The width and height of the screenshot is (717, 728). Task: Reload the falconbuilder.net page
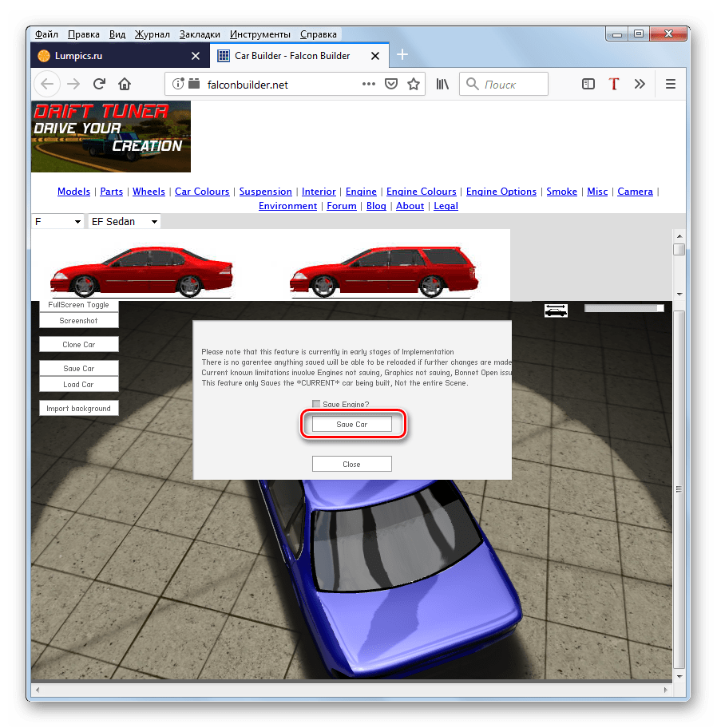99,84
